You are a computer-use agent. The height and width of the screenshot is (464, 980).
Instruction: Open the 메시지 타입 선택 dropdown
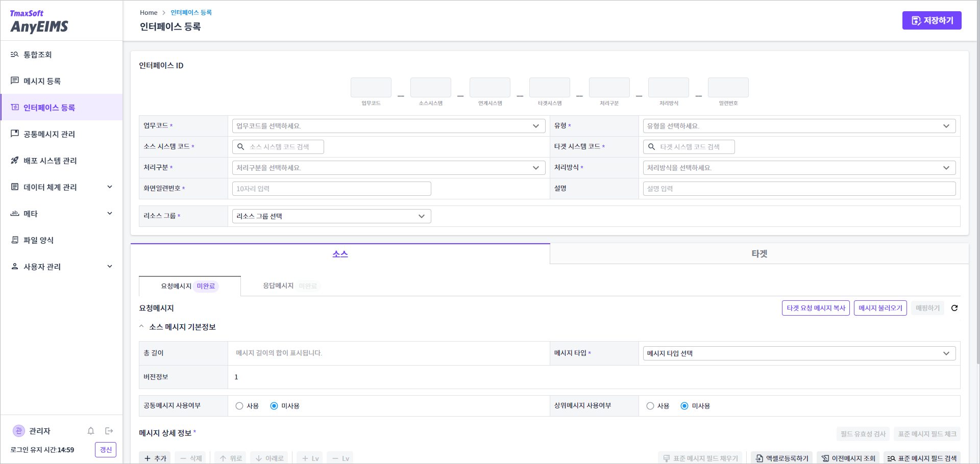tap(799, 353)
